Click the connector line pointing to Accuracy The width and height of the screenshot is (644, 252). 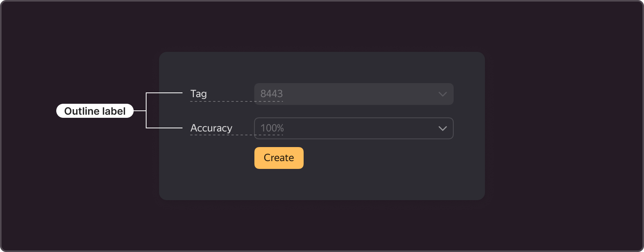[164, 128]
